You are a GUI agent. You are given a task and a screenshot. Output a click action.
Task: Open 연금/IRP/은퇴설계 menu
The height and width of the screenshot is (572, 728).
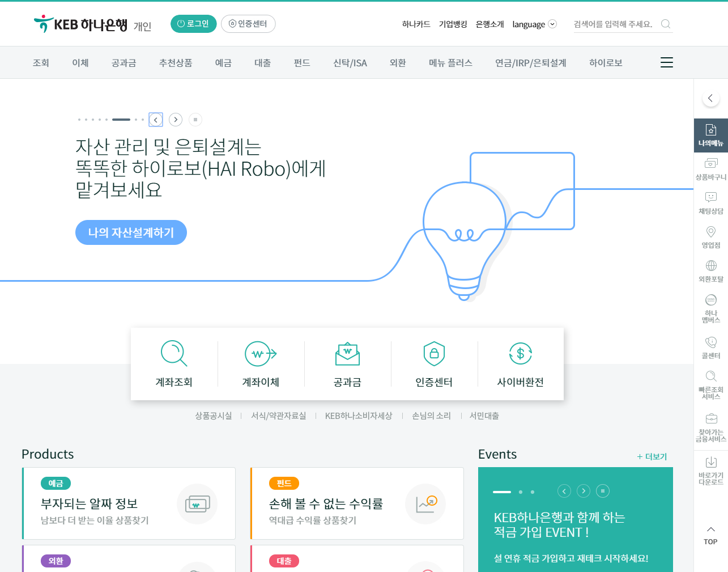(x=531, y=63)
